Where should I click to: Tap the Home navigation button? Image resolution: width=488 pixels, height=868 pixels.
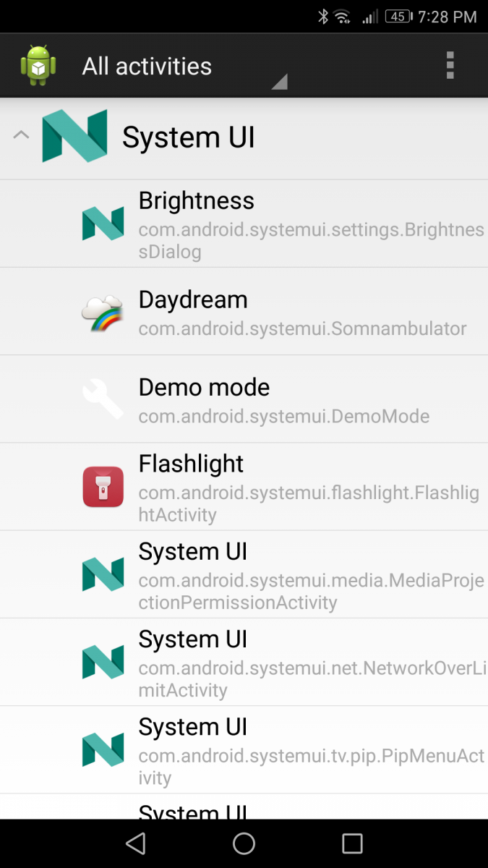click(244, 843)
